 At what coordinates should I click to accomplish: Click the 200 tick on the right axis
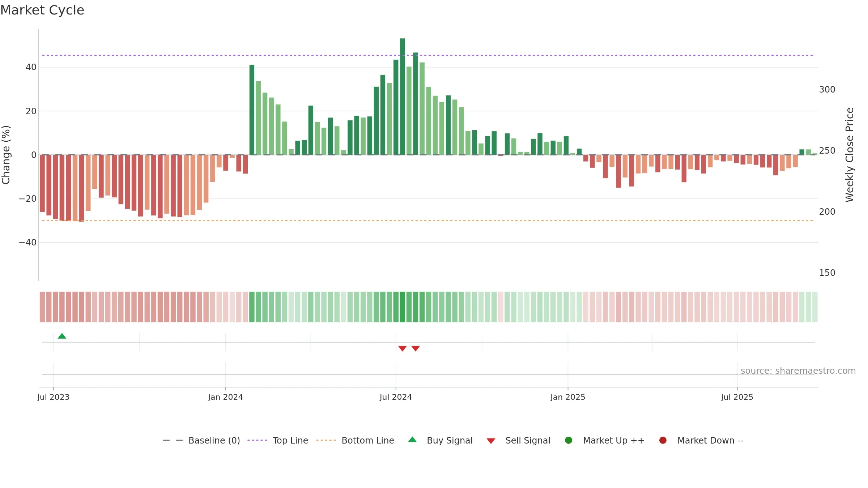pyautogui.click(x=827, y=212)
